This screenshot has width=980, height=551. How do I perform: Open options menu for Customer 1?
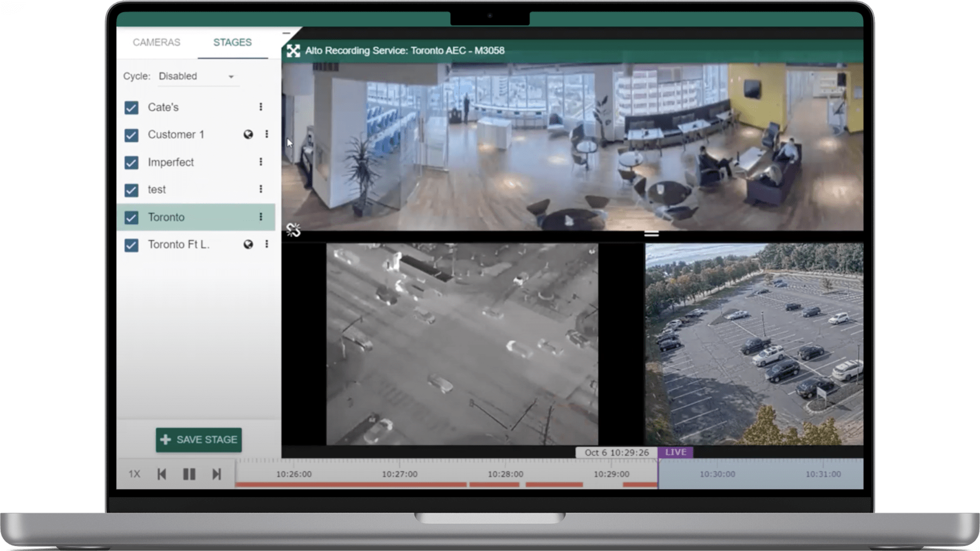pos(267,134)
